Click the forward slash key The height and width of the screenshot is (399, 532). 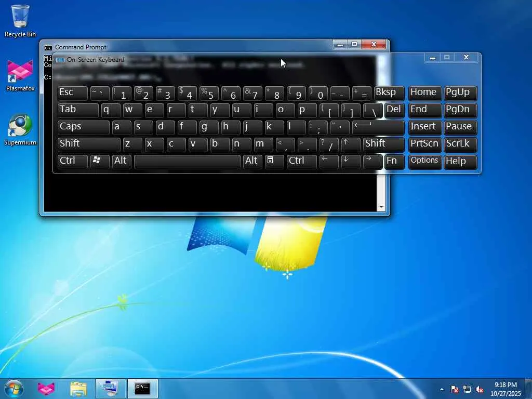[x=329, y=145]
